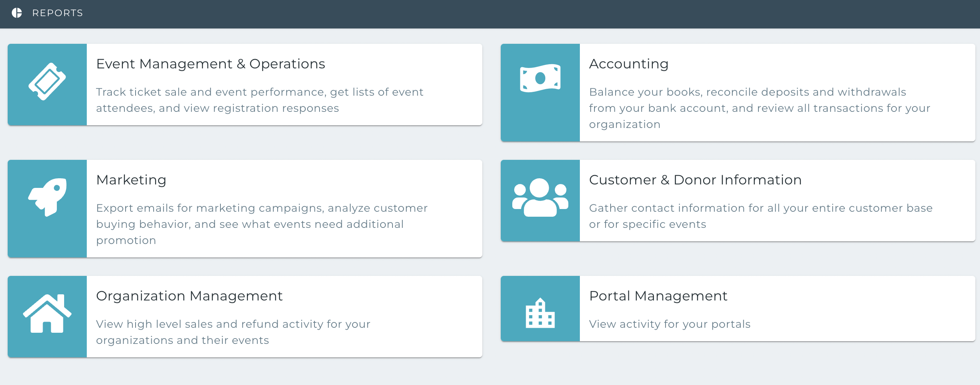Open Customer & Donor Information reports

695,180
